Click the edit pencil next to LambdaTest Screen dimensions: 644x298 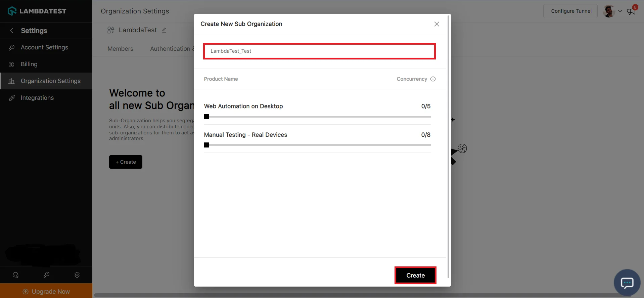(164, 30)
